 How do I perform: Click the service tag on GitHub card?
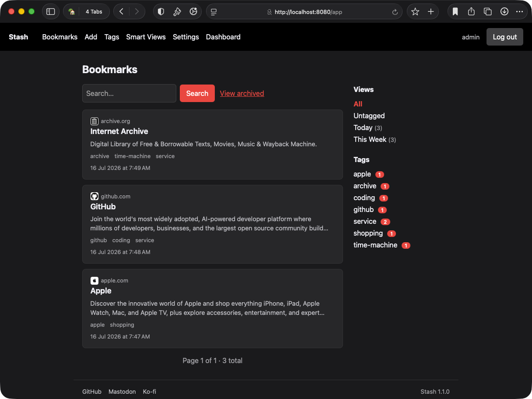(145, 240)
